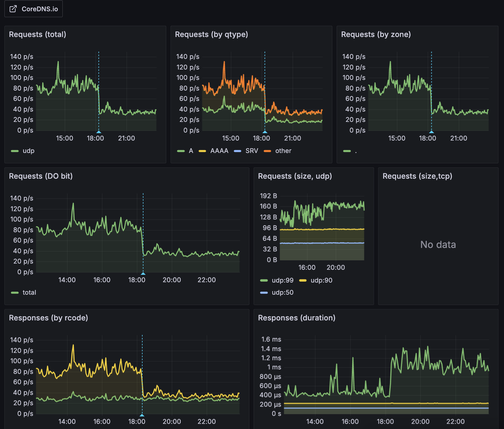This screenshot has height=429, width=504.
Task: Hide the A series in Requests (by qtype)
Action: (x=190, y=151)
